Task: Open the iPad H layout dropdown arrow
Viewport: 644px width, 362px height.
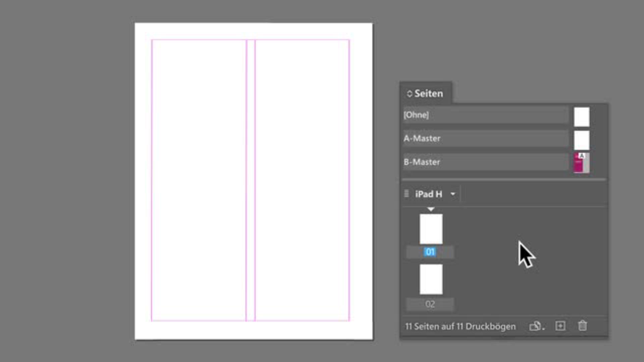Action: (x=453, y=194)
